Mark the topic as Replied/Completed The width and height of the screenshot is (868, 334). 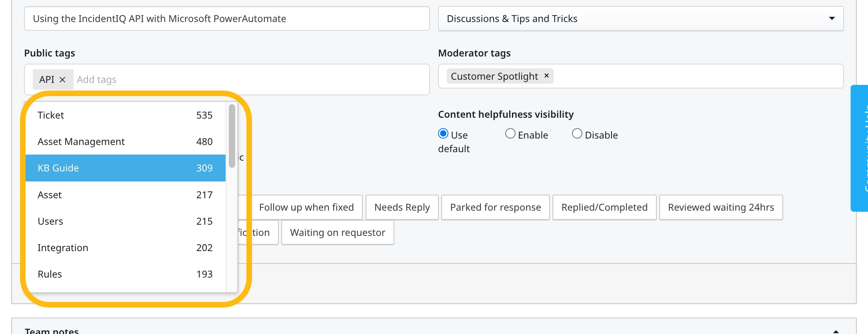(604, 207)
